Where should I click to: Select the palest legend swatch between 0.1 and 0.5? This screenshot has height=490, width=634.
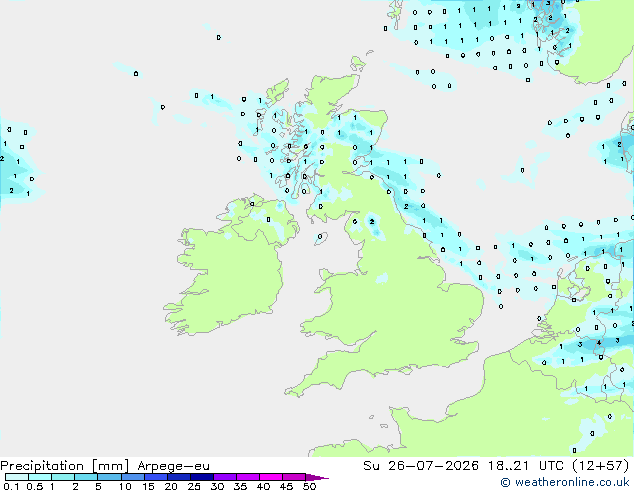[17, 477]
